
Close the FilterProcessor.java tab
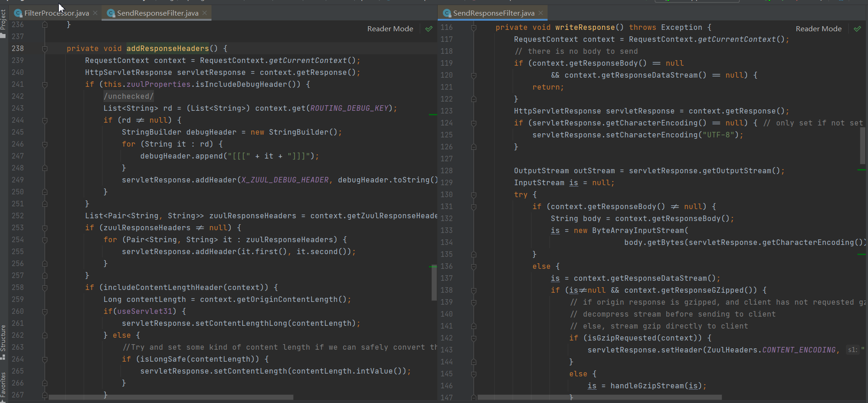coord(95,13)
